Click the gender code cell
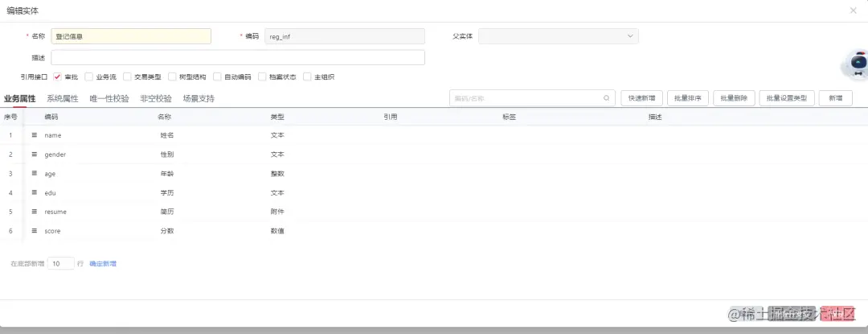868x334 pixels. click(x=55, y=155)
